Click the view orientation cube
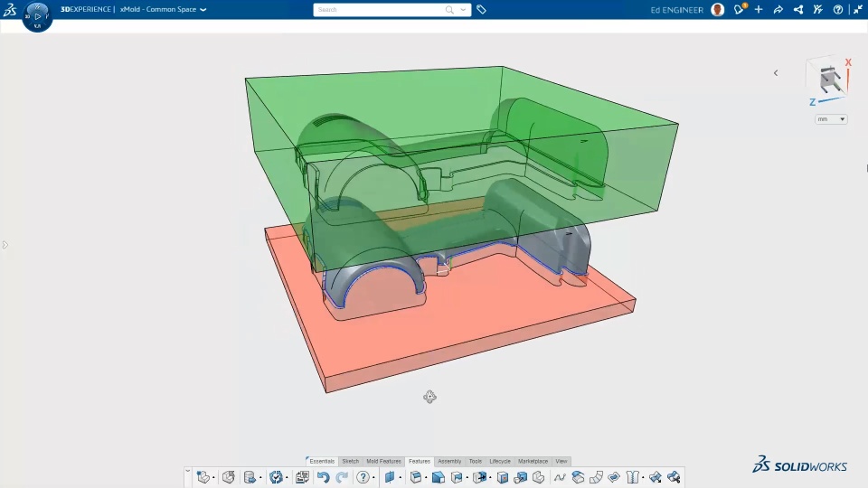The height and width of the screenshot is (488, 868). point(830,79)
